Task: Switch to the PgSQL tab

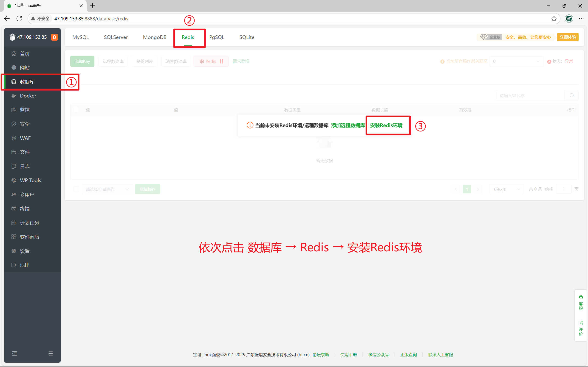Action: pyautogui.click(x=217, y=37)
